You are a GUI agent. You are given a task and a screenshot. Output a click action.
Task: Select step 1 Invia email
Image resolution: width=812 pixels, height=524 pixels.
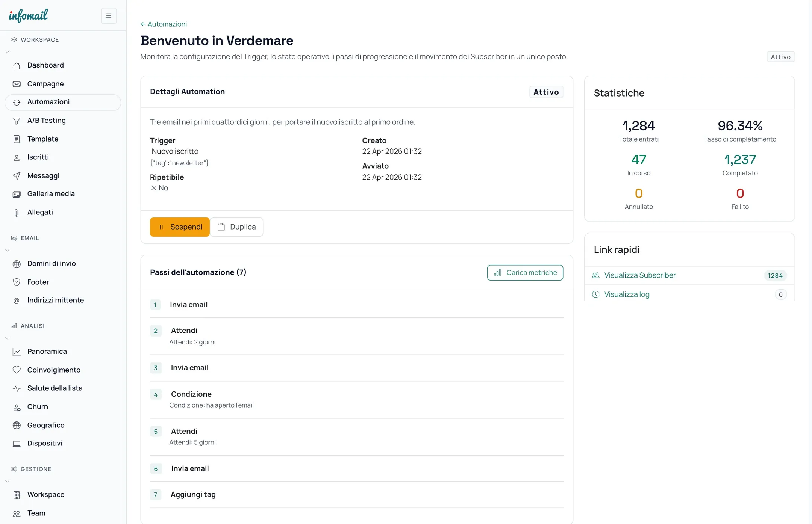[x=357, y=305]
